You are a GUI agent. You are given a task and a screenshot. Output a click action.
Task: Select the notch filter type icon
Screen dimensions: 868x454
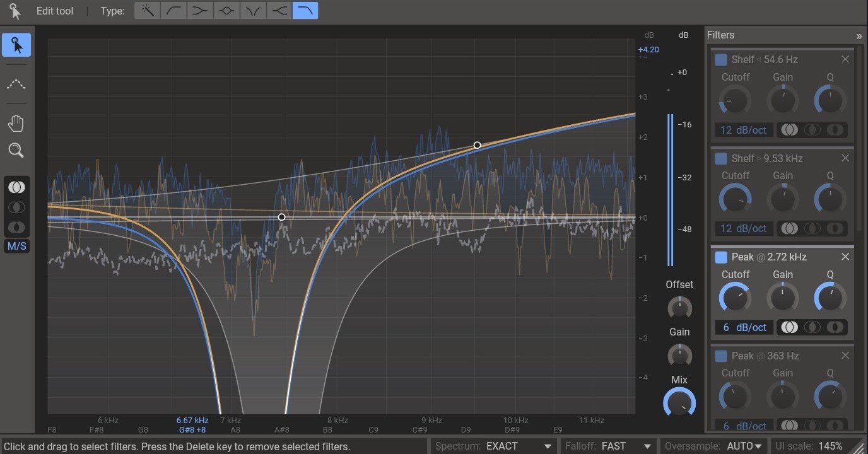(253, 11)
